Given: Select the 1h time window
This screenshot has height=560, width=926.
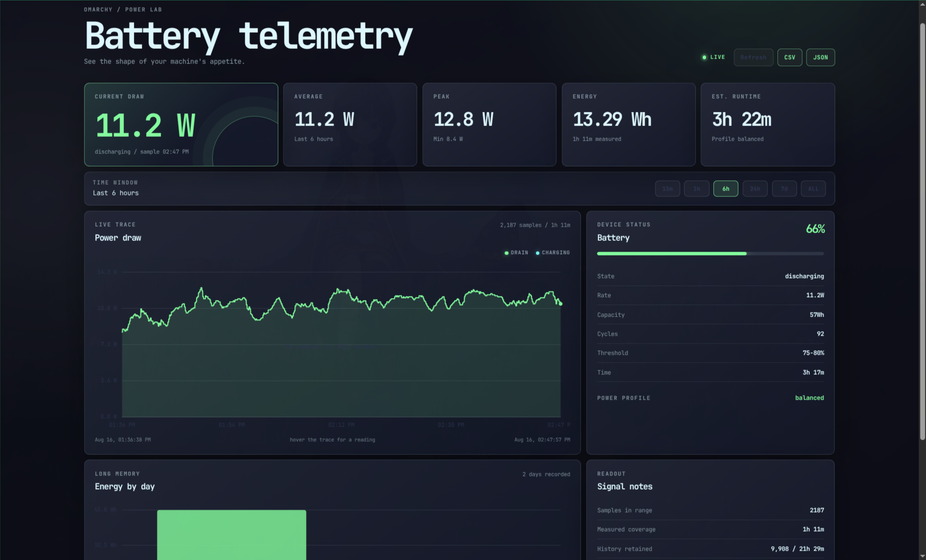Looking at the screenshot, I should (697, 189).
